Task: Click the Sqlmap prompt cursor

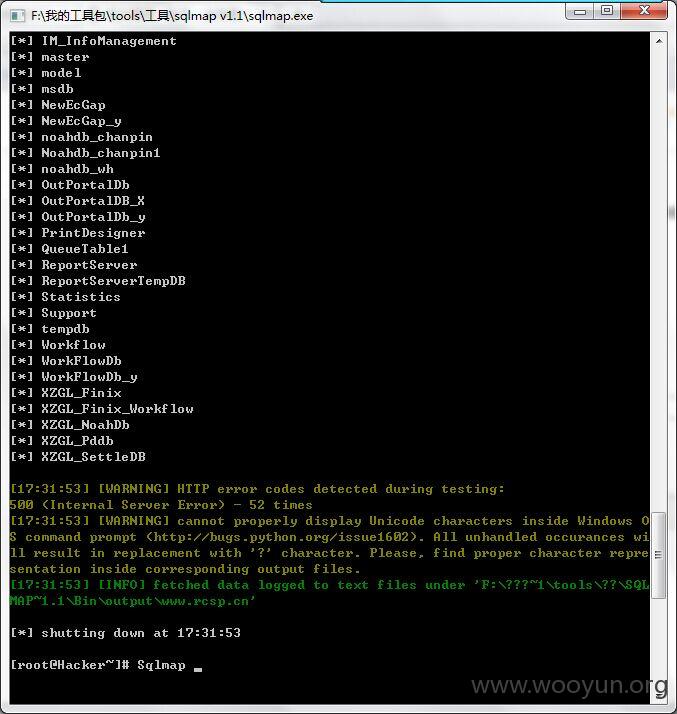Action: pos(198,668)
